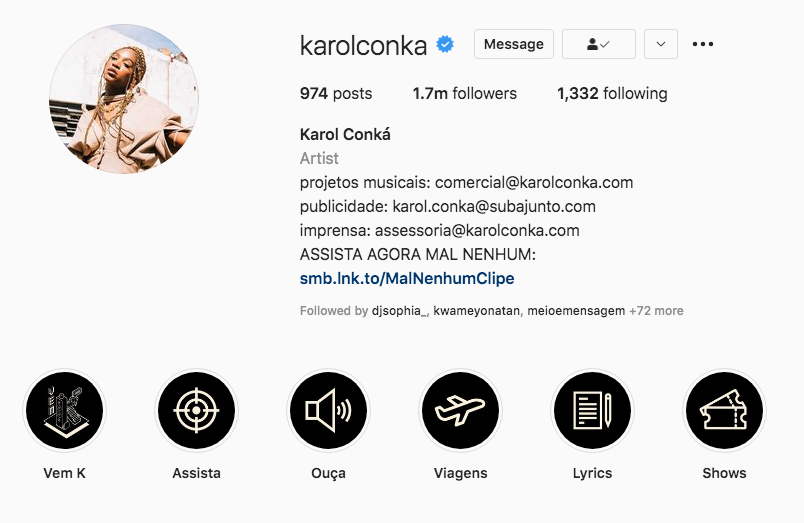
Task: Show the +72 more mutual followers
Action: coord(656,311)
